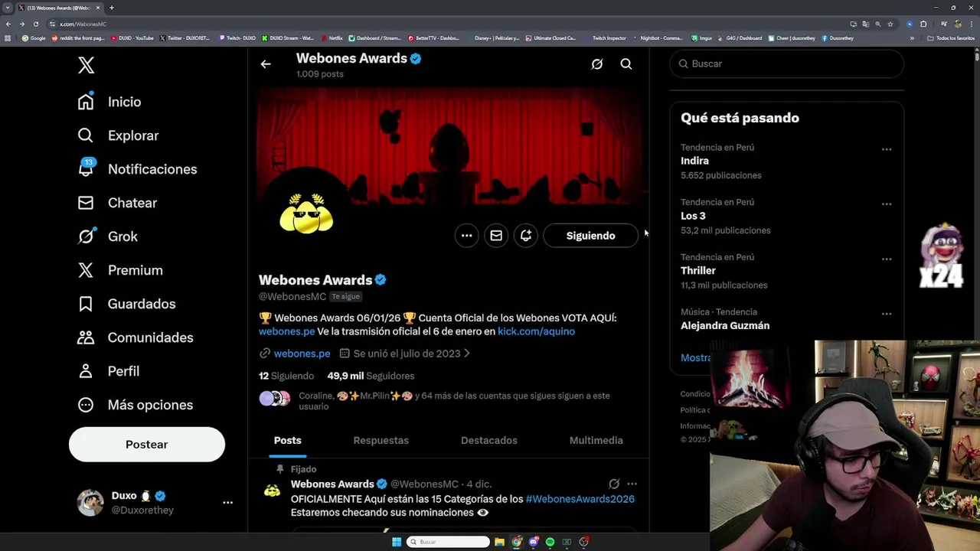Viewport: 980px width, 551px height.
Task: Open pinned post three-dots menu
Action: [x=632, y=484]
